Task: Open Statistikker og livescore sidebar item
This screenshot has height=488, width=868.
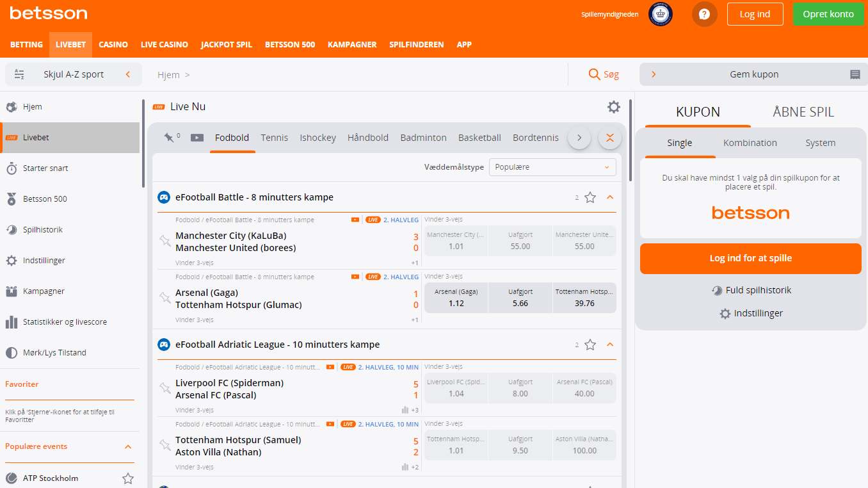Action: click(70, 321)
